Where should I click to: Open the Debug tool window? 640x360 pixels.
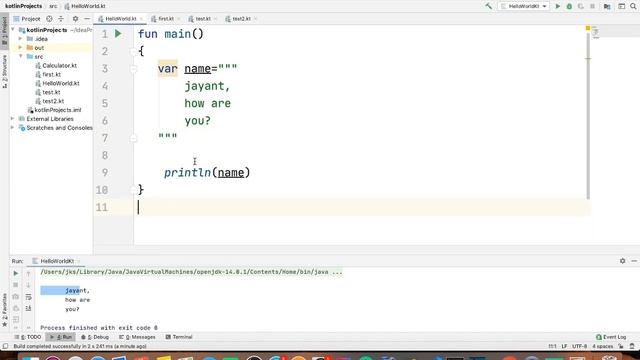[x=95, y=337]
